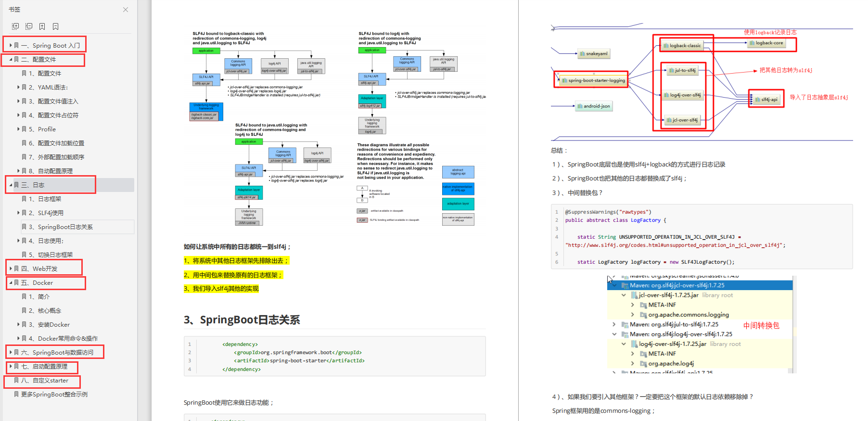The image size is (868, 421).
Task: Click the bookmark icon beside '1、日志框架'
Action: [x=24, y=199]
